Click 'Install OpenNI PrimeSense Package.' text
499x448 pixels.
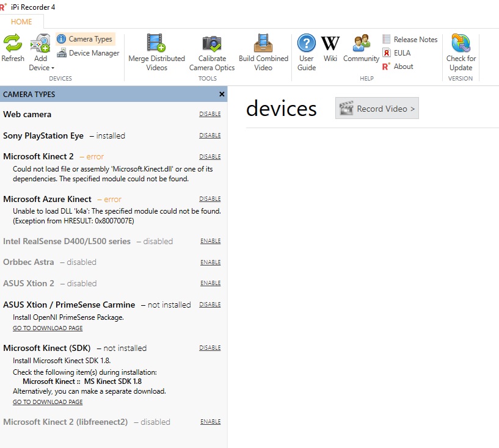[68, 317]
